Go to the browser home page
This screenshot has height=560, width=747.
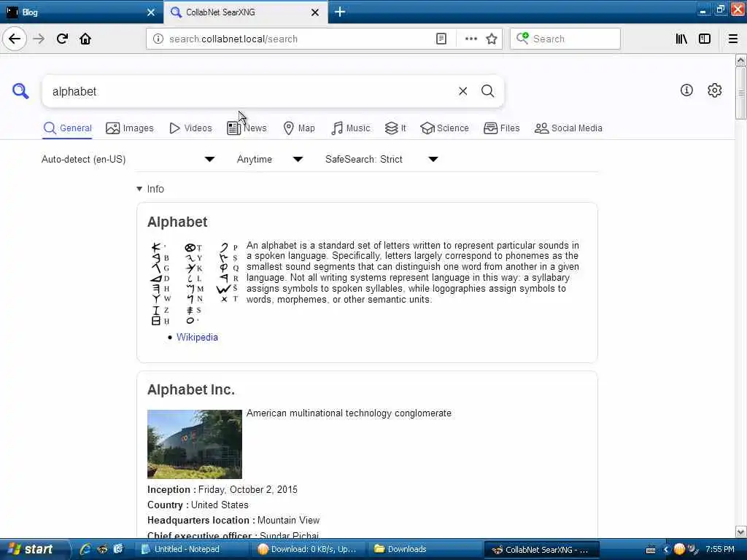(x=85, y=39)
